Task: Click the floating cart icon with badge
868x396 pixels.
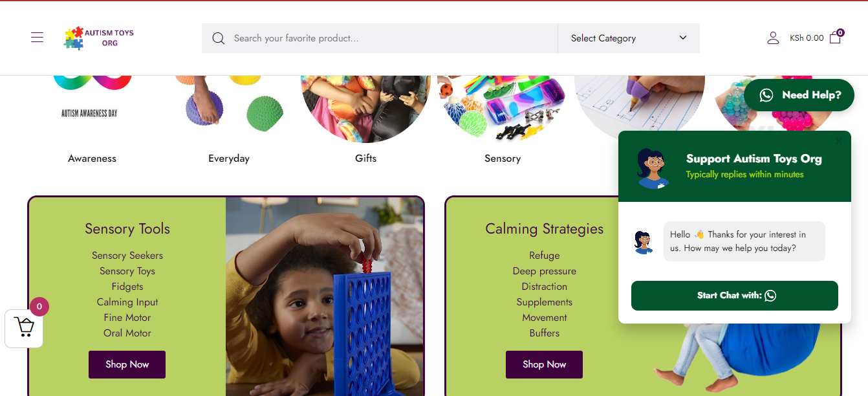Action: tap(24, 329)
